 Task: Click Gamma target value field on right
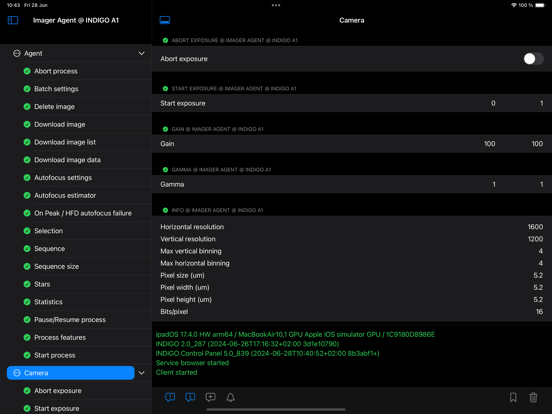[x=541, y=184]
